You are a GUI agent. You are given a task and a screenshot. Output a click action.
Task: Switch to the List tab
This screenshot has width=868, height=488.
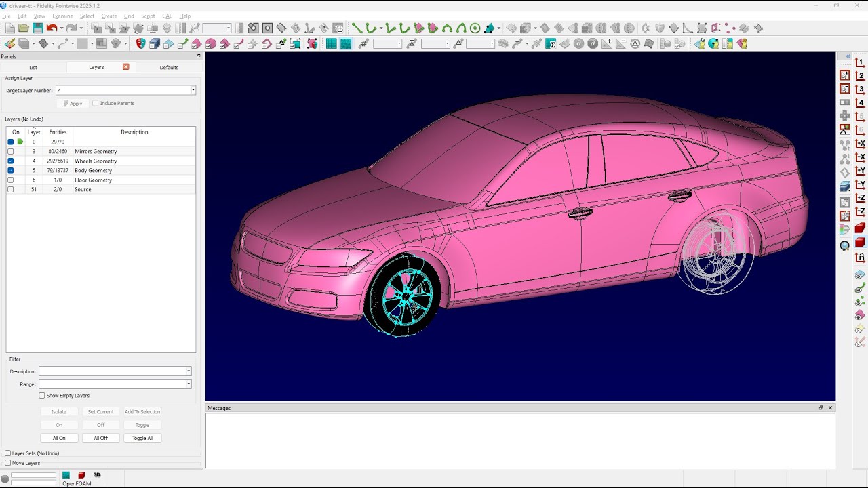(33, 67)
